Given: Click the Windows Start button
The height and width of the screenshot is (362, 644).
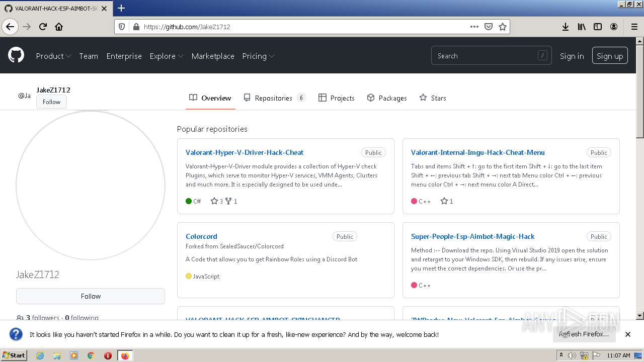Looking at the screenshot, I should click(14, 355).
